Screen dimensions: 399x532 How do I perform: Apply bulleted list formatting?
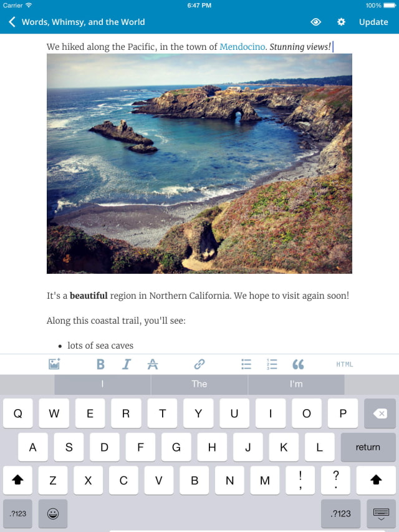point(246,364)
